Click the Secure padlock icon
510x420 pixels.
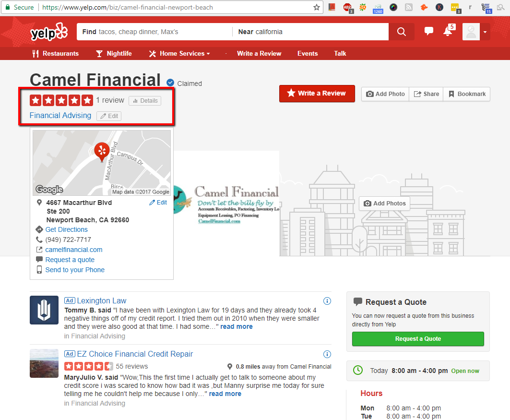coord(8,7)
